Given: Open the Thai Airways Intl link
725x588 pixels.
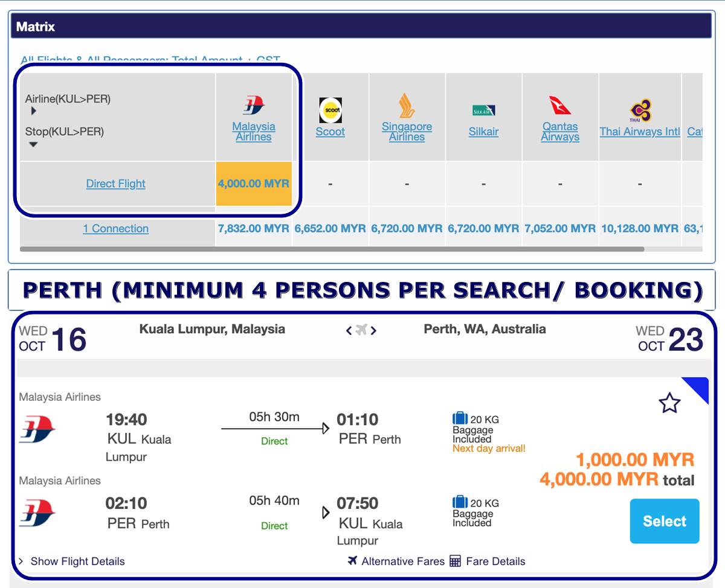Looking at the screenshot, I should (640, 132).
